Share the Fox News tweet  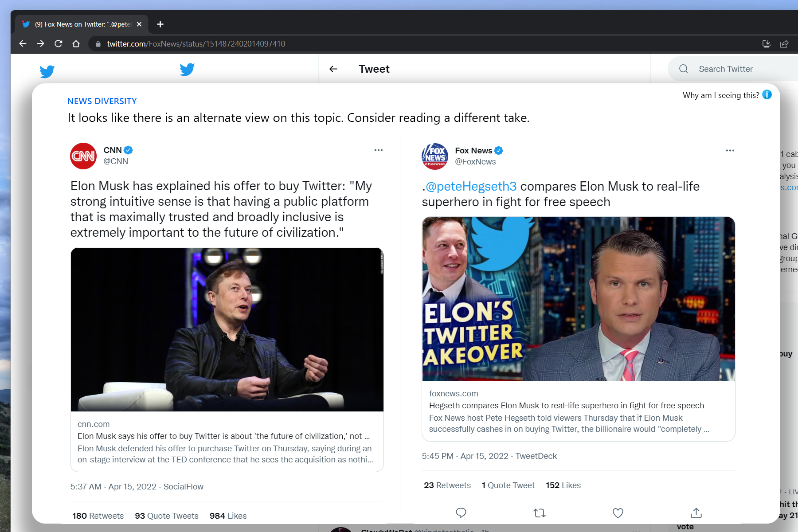coord(696,513)
